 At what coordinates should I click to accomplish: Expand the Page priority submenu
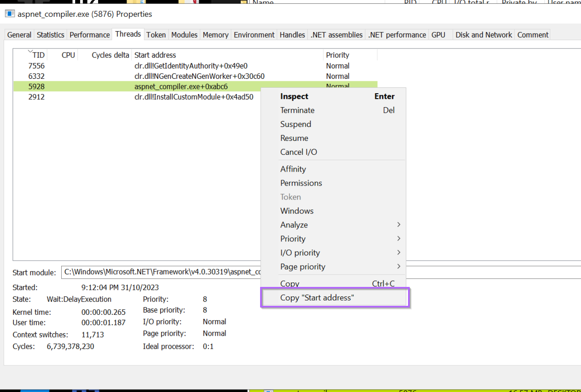click(x=333, y=267)
